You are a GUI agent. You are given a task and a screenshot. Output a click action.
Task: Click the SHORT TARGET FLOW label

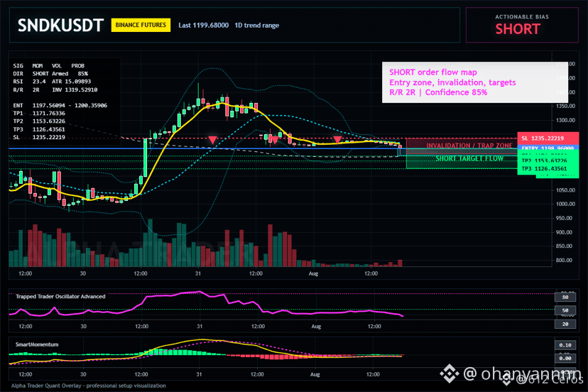coord(469,158)
